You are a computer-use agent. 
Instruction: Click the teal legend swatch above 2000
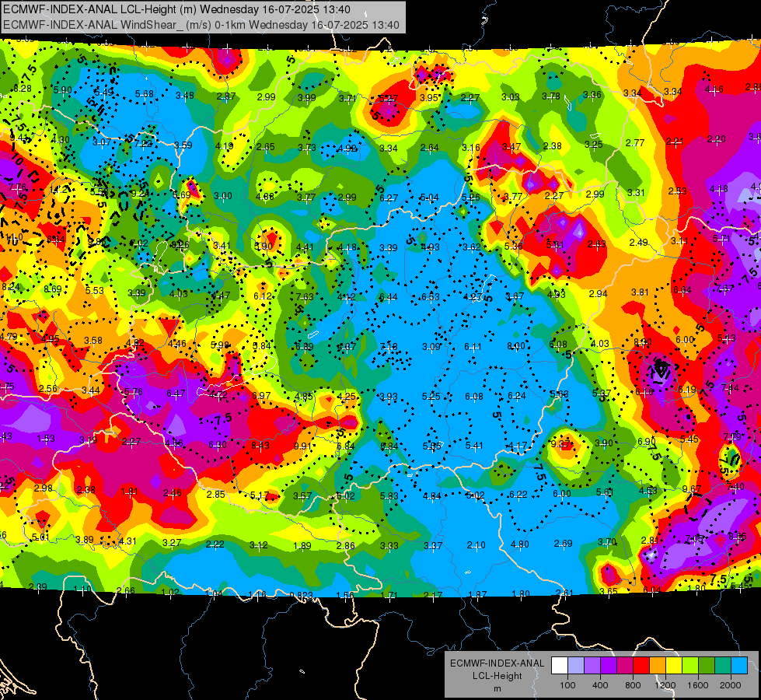(723, 666)
